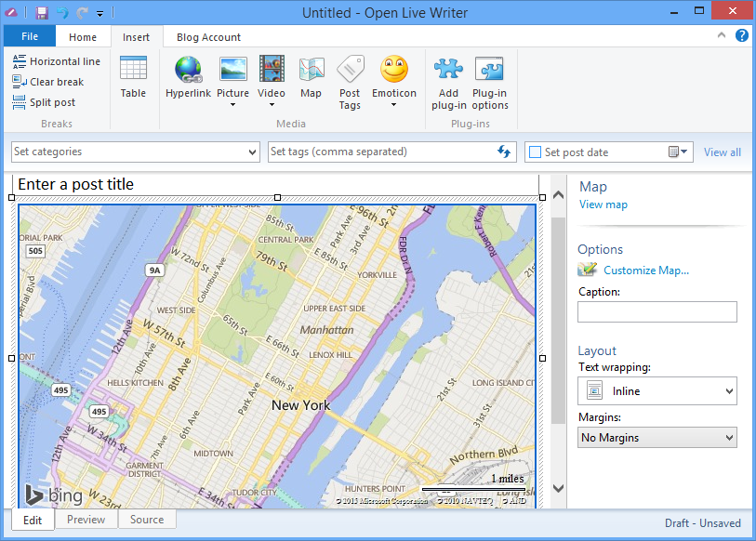Viewport: 756px width, 541px height.
Task: Click the editor scrollbar up arrow
Action: click(558, 195)
